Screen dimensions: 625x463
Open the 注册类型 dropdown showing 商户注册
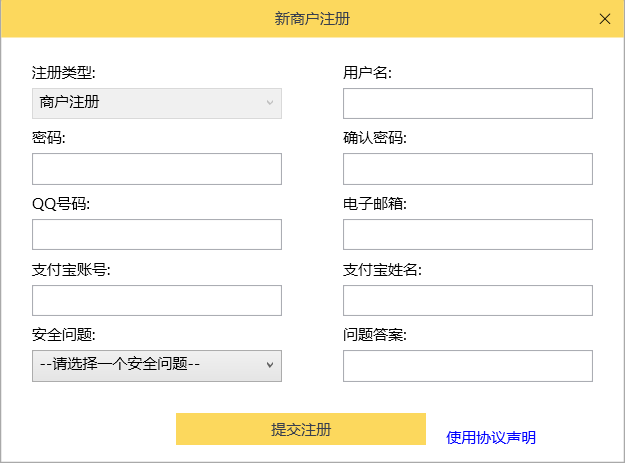click(157, 103)
